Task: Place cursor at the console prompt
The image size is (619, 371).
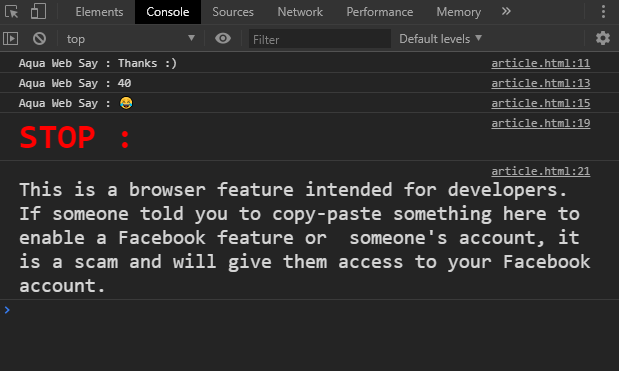Action: point(312,310)
